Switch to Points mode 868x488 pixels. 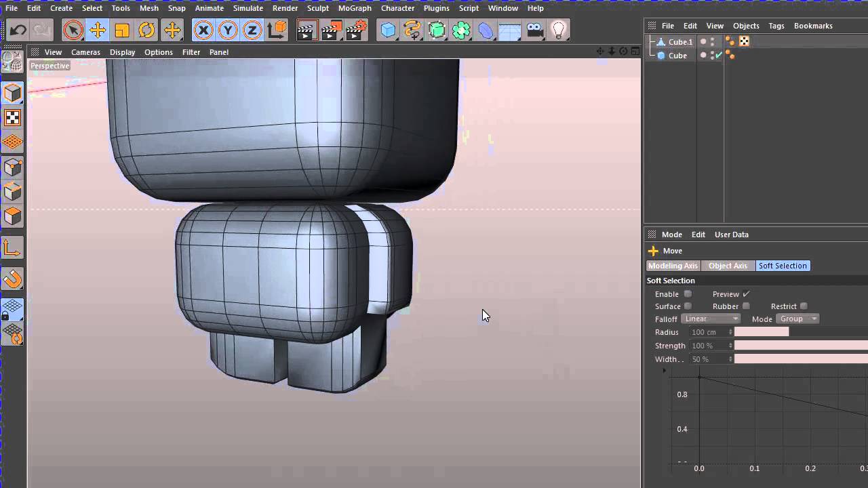tap(13, 167)
